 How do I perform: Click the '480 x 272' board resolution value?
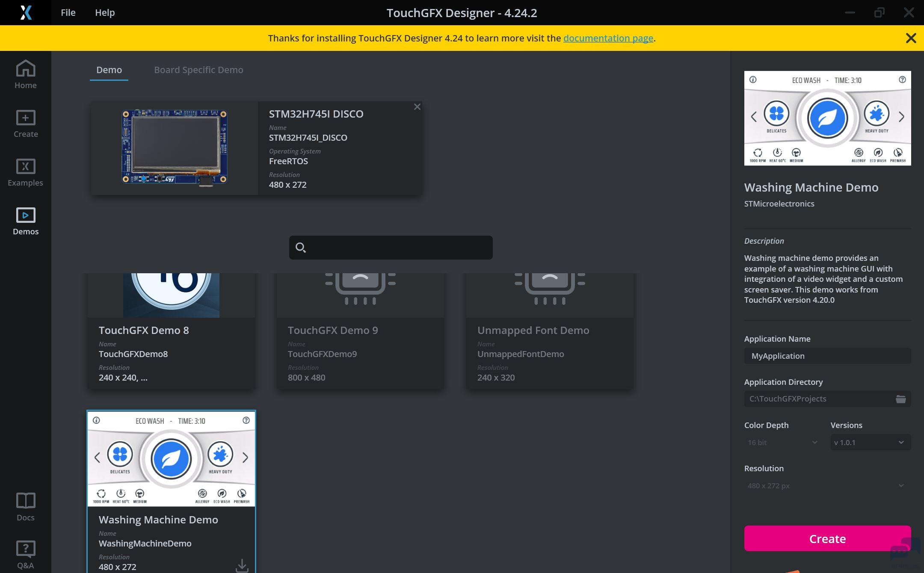[287, 185]
